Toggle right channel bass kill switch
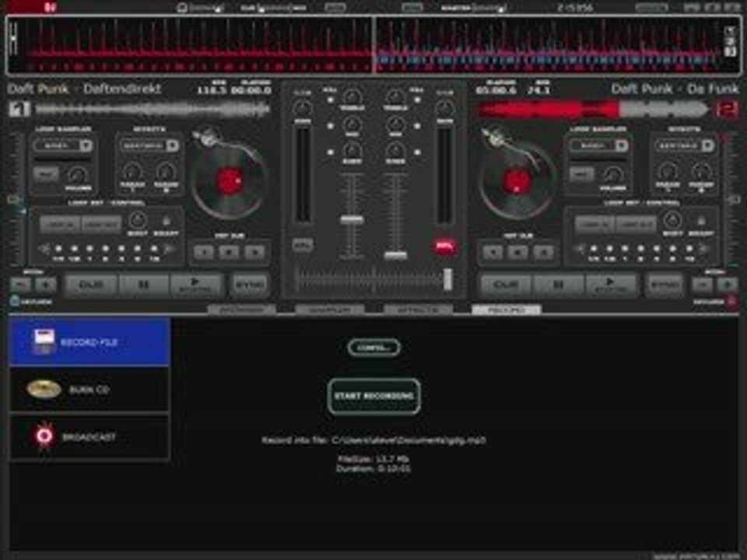The width and height of the screenshot is (747, 560). coord(417,152)
